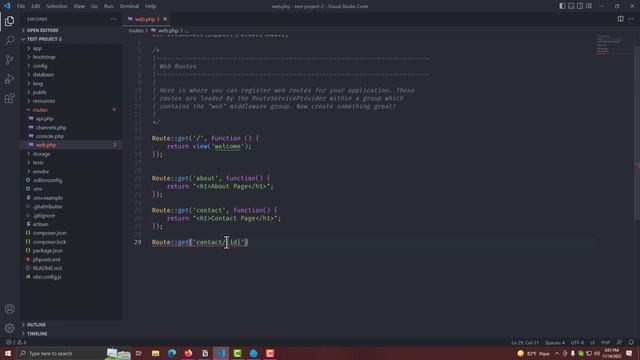Toggle the secondary sidebar layout icon
This screenshot has height=360, width=640.
click(x=580, y=6)
